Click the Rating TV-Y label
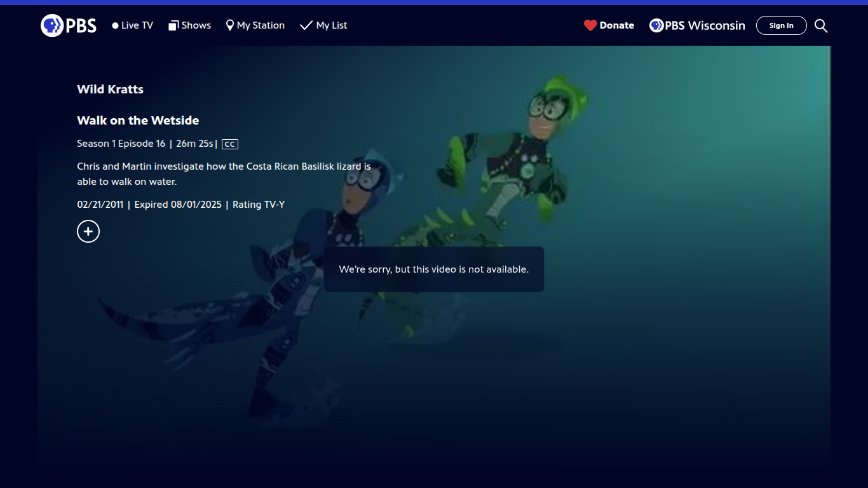The image size is (868, 488). [x=259, y=205]
